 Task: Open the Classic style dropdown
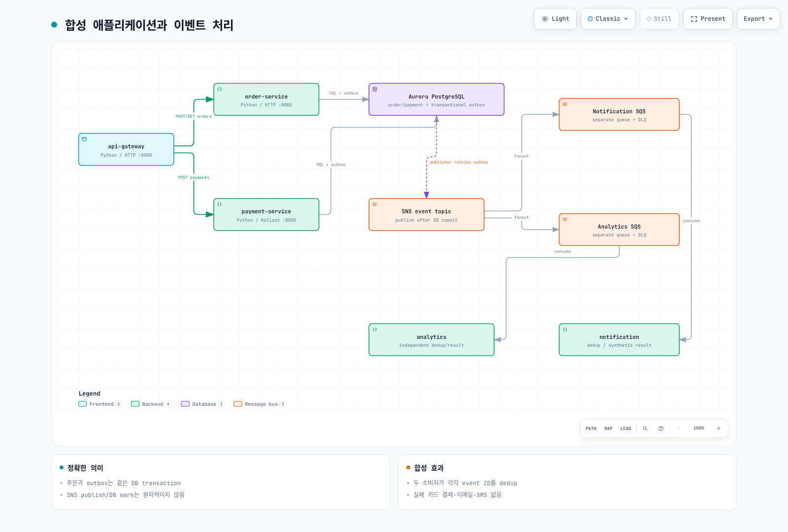pyautogui.click(x=608, y=19)
